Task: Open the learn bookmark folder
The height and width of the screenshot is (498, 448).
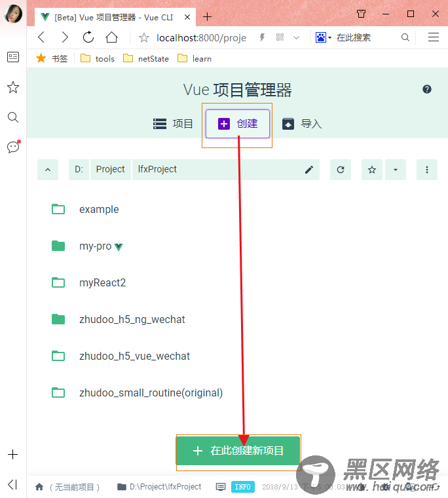Action: tap(195, 58)
